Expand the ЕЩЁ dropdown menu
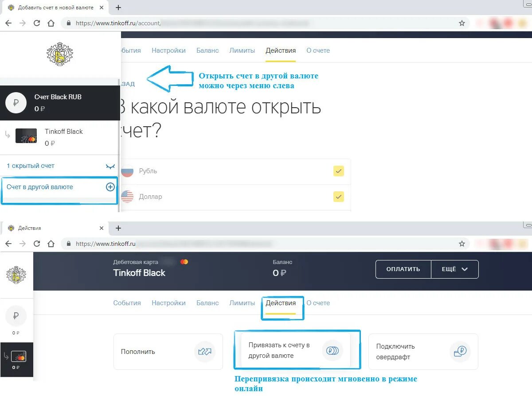 [x=455, y=269]
